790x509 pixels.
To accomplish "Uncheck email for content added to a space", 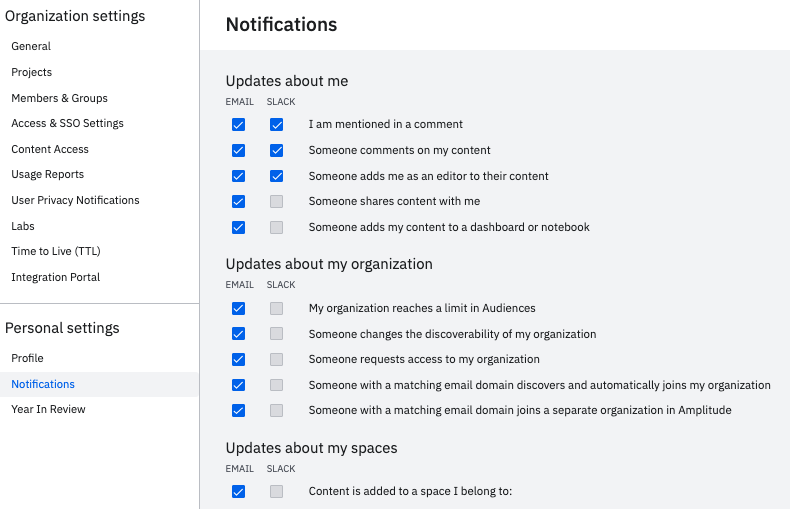I will coord(238,491).
